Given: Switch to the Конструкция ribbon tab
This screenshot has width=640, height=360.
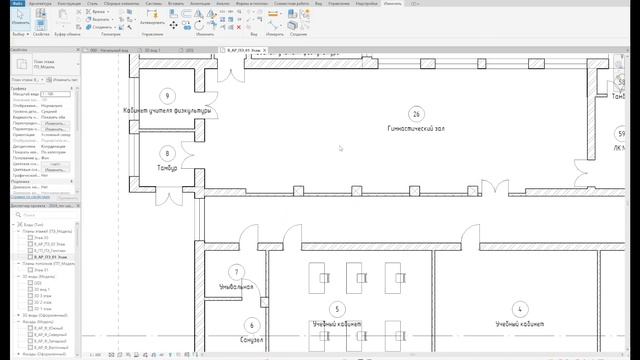Looking at the screenshot, I should (x=69, y=3).
